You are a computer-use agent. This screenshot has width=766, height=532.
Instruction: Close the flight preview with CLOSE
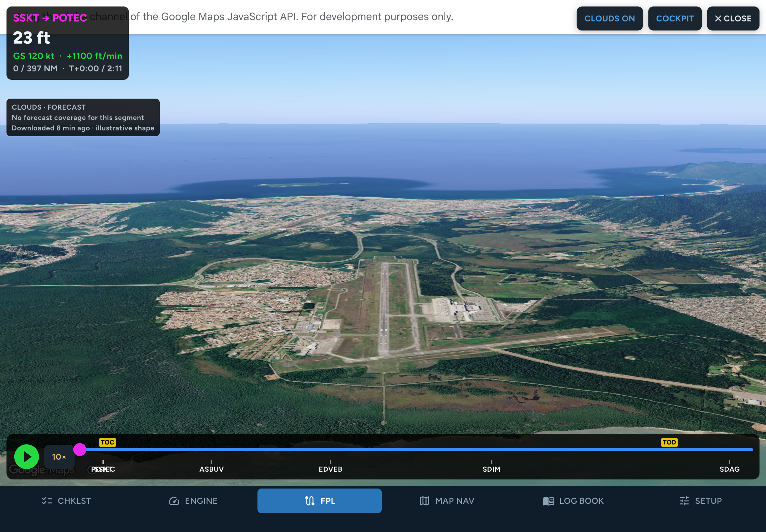[x=733, y=18]
